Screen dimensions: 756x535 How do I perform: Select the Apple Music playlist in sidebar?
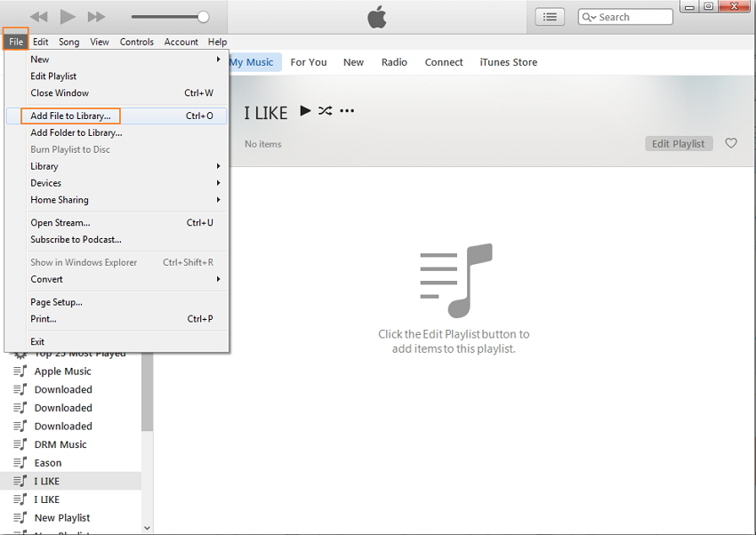[x=62, y=371]
